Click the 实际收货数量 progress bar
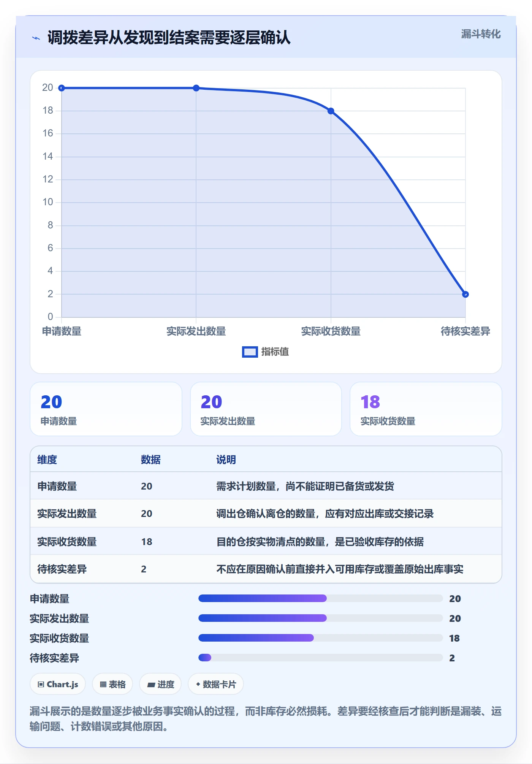This screenshot has width=532, height=764. click(320, 638)
